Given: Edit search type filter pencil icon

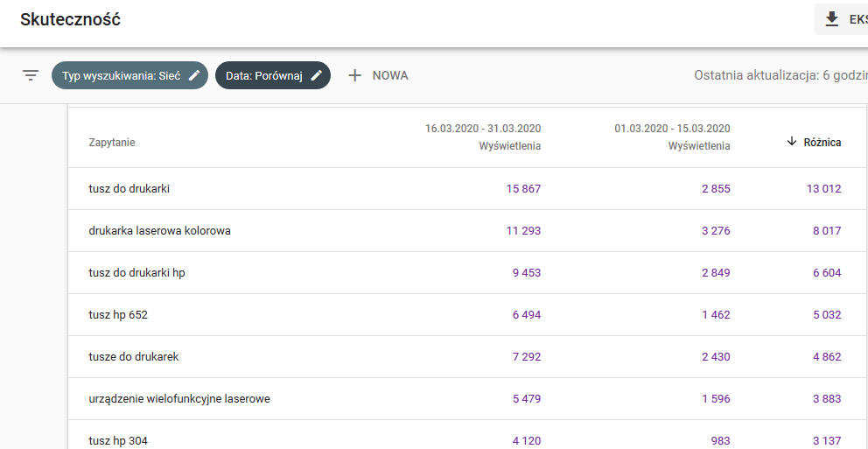Looking at the screenshot, I should point(193,75).
